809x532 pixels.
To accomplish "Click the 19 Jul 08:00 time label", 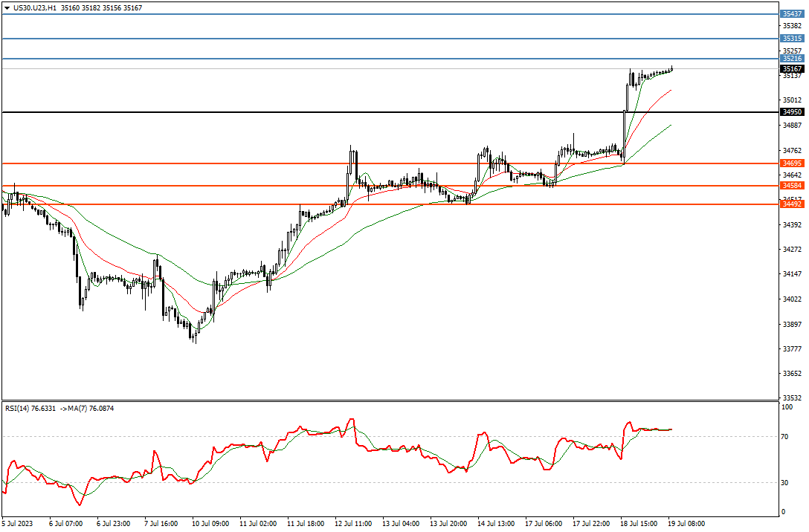I will click(x=686, y=523).
